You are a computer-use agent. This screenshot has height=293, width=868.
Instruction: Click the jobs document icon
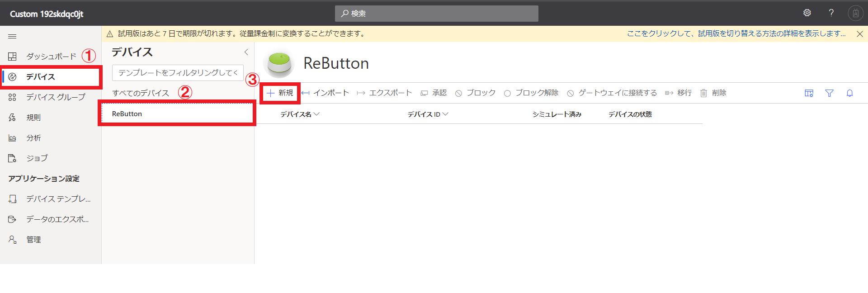[12, 158]
